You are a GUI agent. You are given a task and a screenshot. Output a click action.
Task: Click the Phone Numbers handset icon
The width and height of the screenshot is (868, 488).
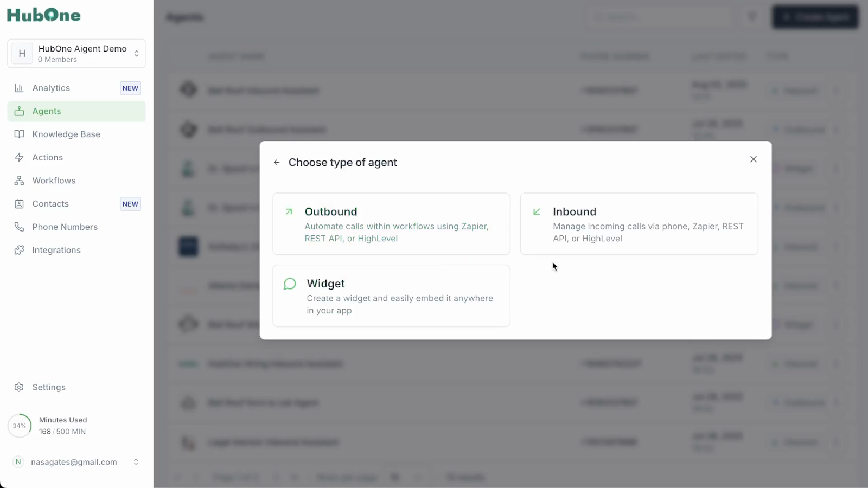click(x=19, y=227)
